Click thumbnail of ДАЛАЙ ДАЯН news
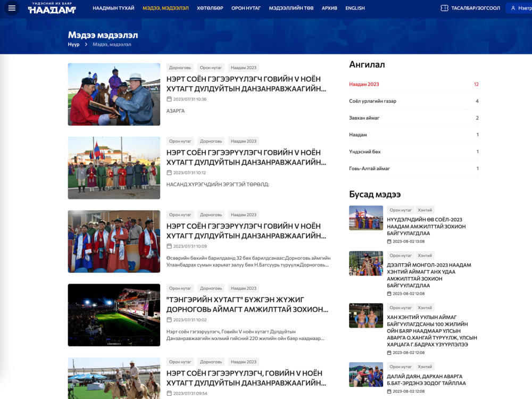Image resolution: width=532 pixels, height=399 pixels. (366, 375)
